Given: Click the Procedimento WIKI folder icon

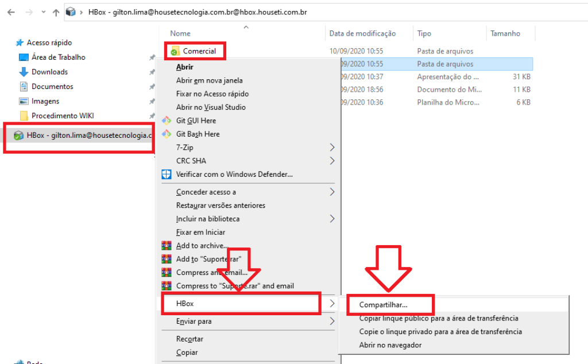Looking at the screenshot, I should point(24,116).
